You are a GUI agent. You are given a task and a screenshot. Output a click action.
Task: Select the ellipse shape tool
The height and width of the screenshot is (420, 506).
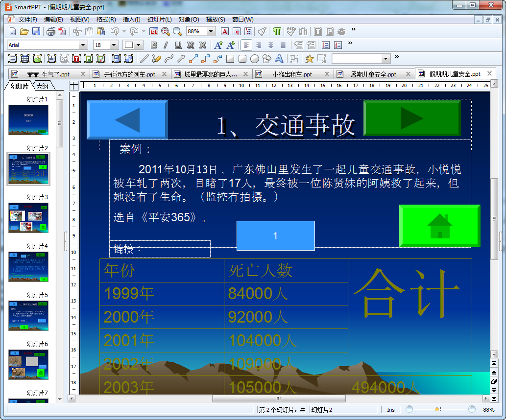[255, 59]
